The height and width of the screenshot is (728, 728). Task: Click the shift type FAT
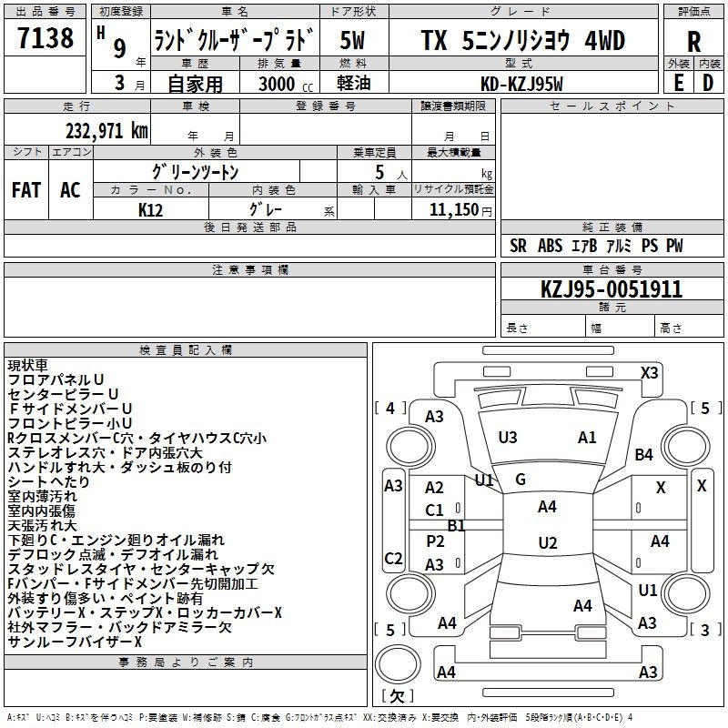(x=26, y=190)
